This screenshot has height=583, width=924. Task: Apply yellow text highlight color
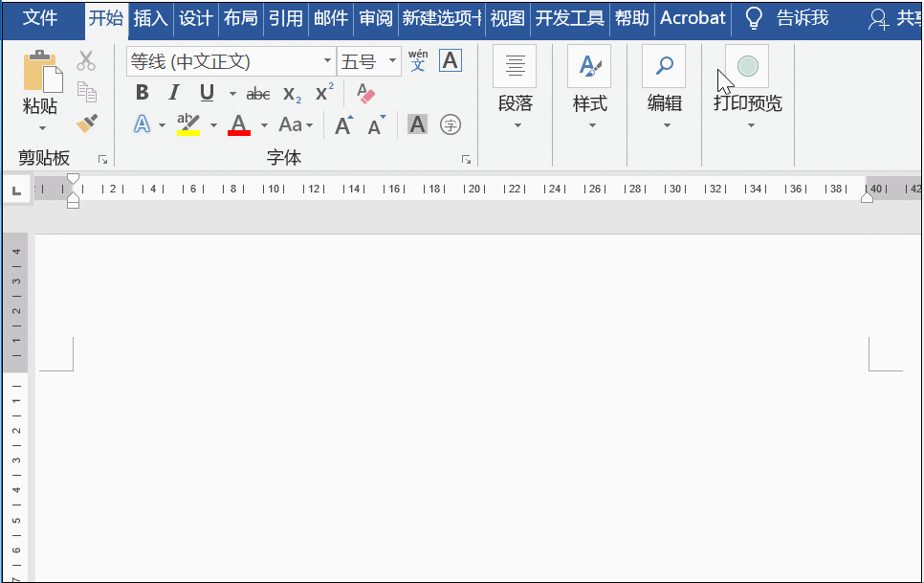click(x=188, y=124)
